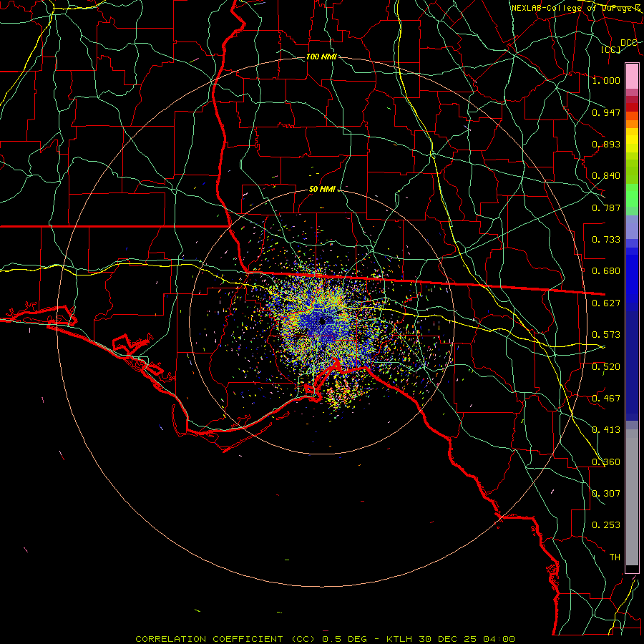Click the 0.627 color scale value
This screenshot has width=644, height=644.
[x=606, y=303]
